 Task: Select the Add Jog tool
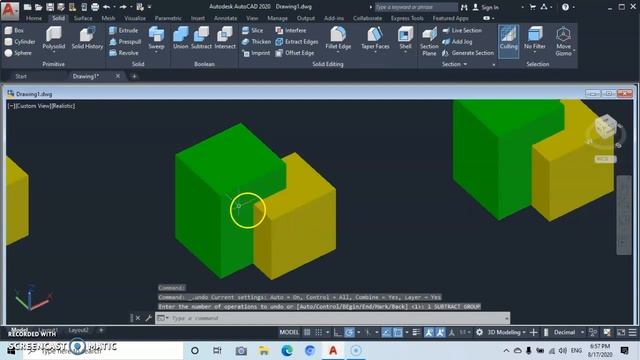457,42
